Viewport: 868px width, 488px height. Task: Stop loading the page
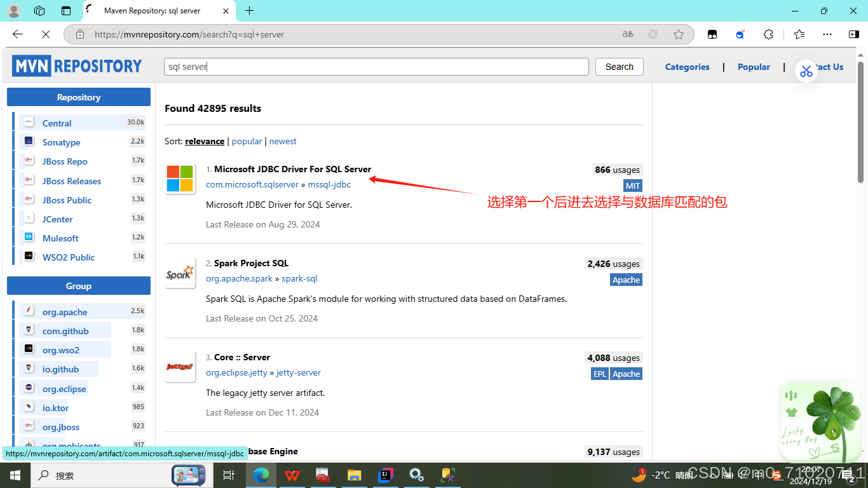tap(45, 34)
